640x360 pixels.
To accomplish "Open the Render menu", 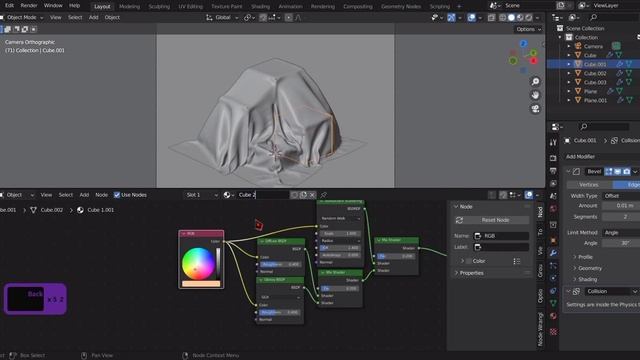I will point(29,6).
